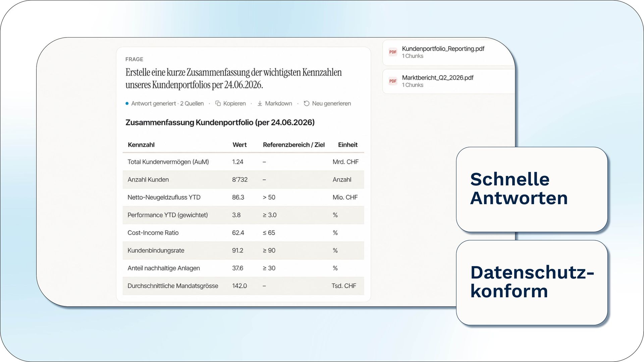Click the value 86.3
This screenshot has width=644, height=362.
point(238,197)
